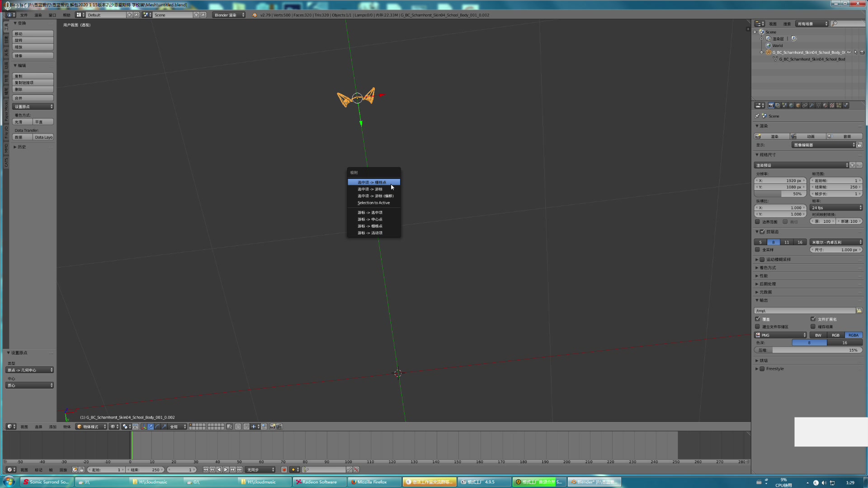Adjust the 压缩 compression 15% slider
Viewport: 868px width, 488px height.
pyautogui.click(x=808, y=350)
